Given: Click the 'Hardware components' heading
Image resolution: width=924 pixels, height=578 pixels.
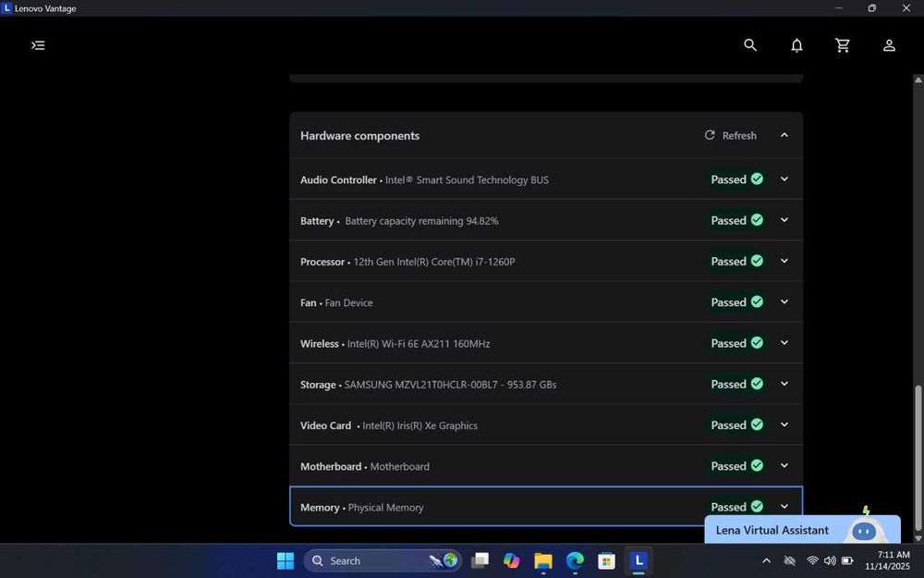Looking at the screenshot, I should click(x=360, y=136).
